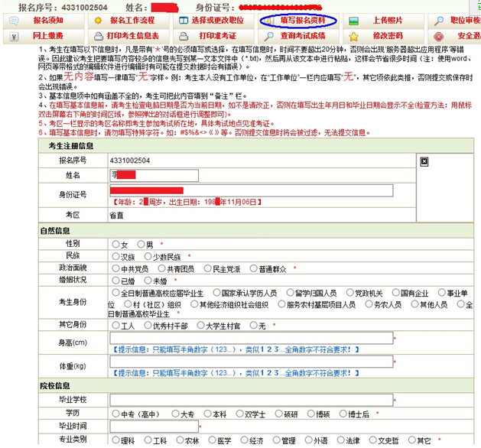Select 女 for 性别
Image resolution: width=481 pixels, height=448 pixels.
115,244
